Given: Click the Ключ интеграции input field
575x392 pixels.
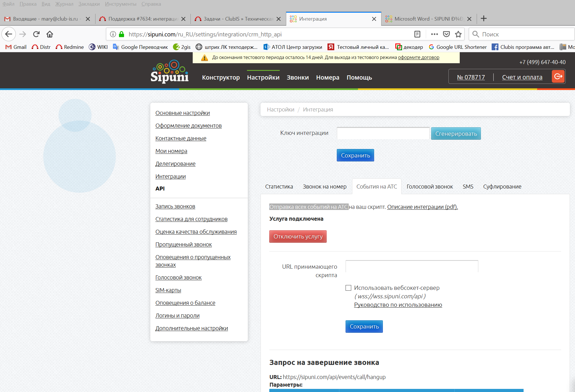Looking at the screenshot, I should click(x=383, y=133).
